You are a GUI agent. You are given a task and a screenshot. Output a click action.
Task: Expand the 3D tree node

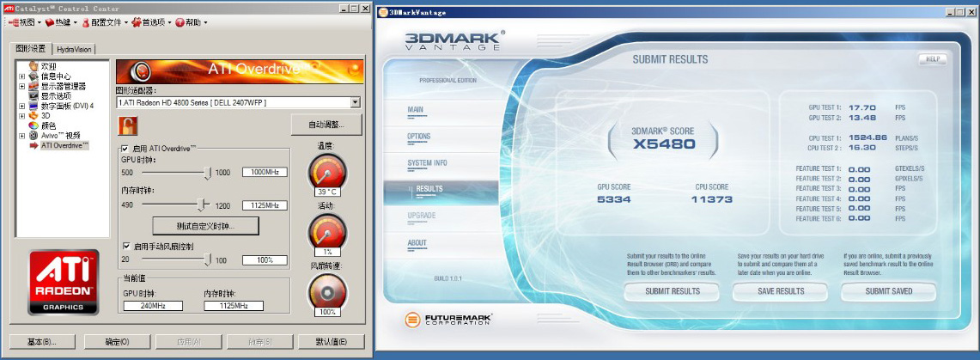21,116
